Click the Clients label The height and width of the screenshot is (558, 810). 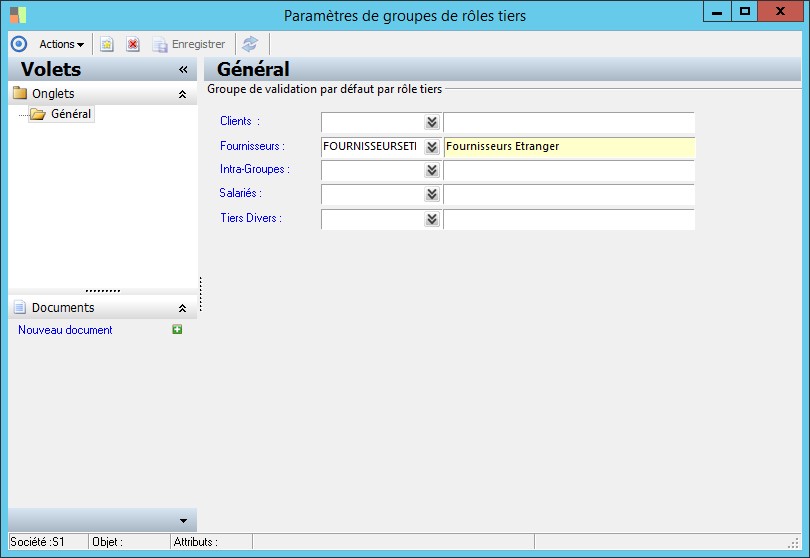tap(240, 121)
